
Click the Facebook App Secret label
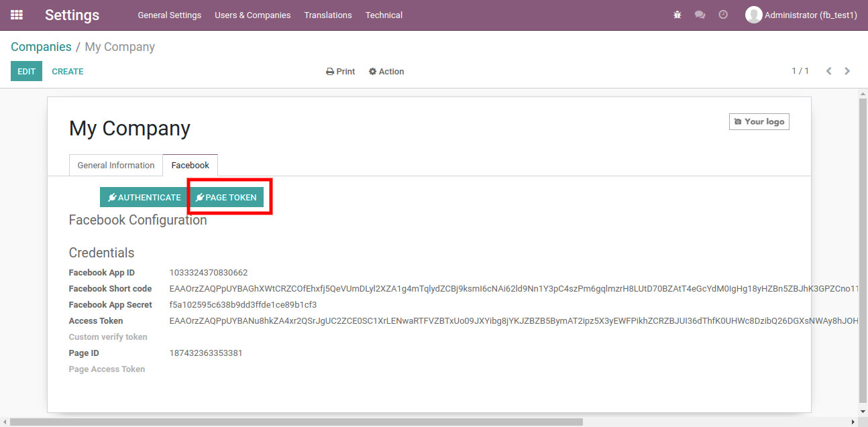pos(111,305)
